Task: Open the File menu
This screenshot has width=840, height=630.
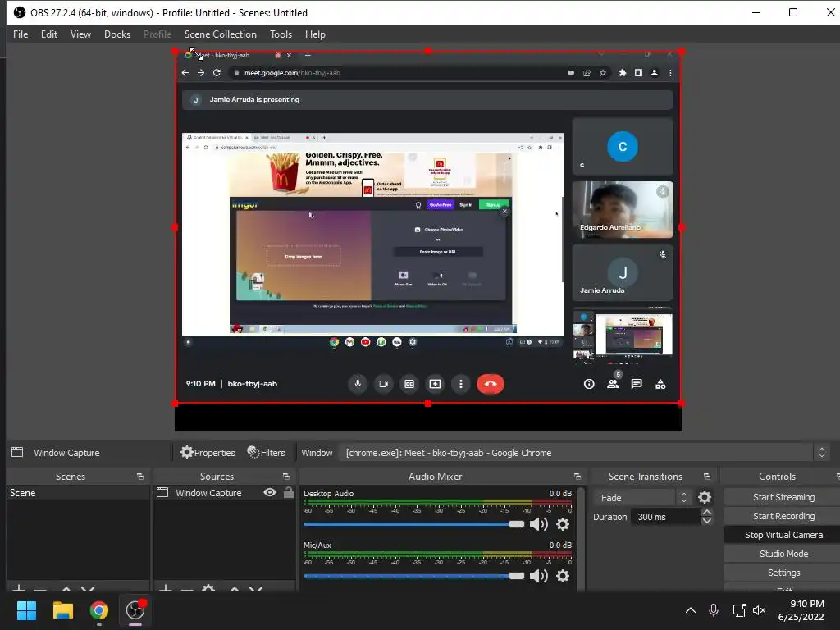Action: (x=21, y=34)
